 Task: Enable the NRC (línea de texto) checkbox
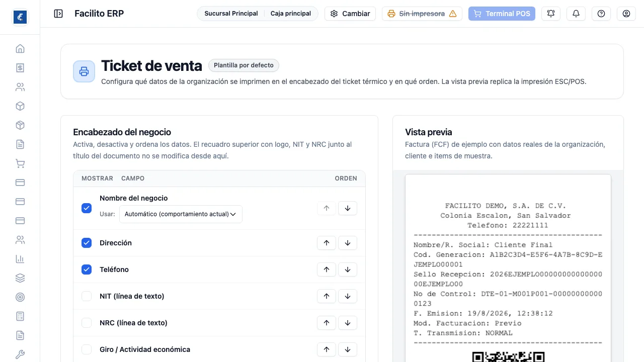point(87,323)
